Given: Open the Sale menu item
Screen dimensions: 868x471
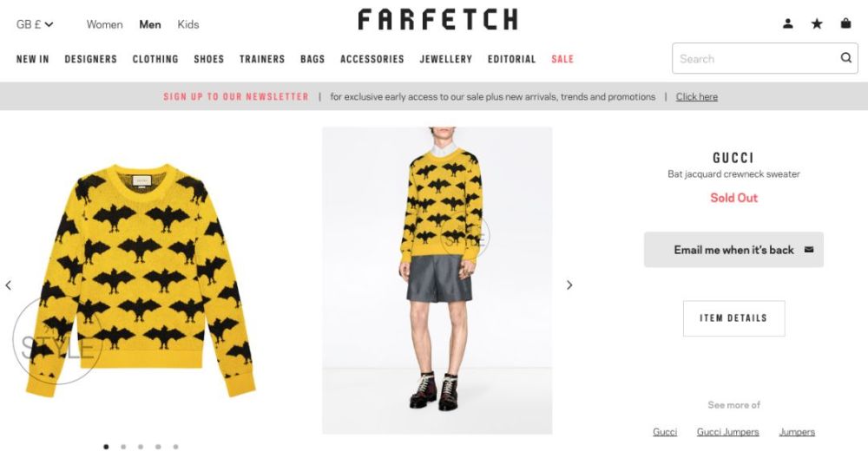Looking at the screenshot, I should (562, 59).
